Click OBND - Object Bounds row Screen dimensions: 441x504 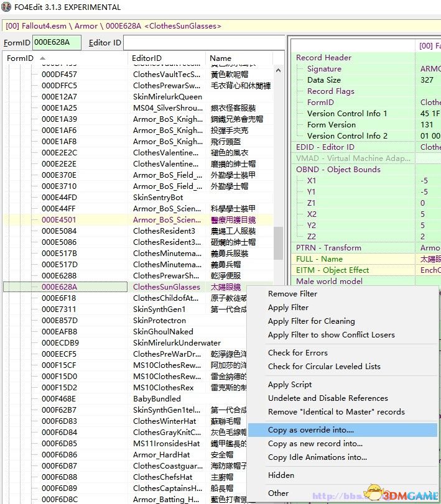[366, 170]
